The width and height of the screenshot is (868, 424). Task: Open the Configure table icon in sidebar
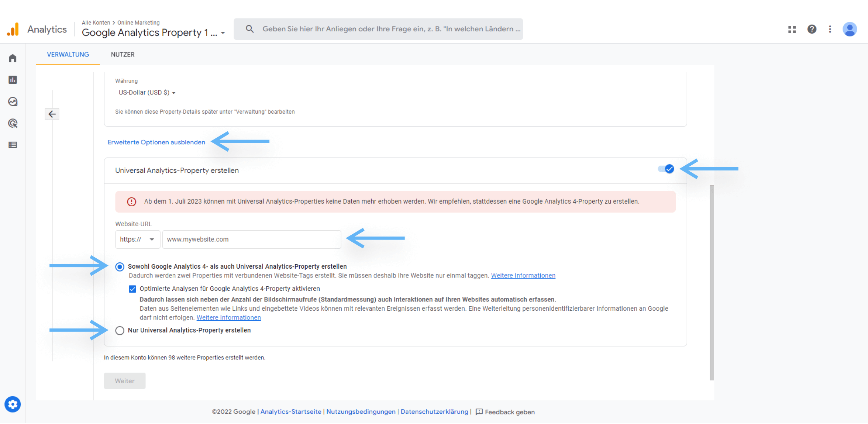[x=13, y=145]
